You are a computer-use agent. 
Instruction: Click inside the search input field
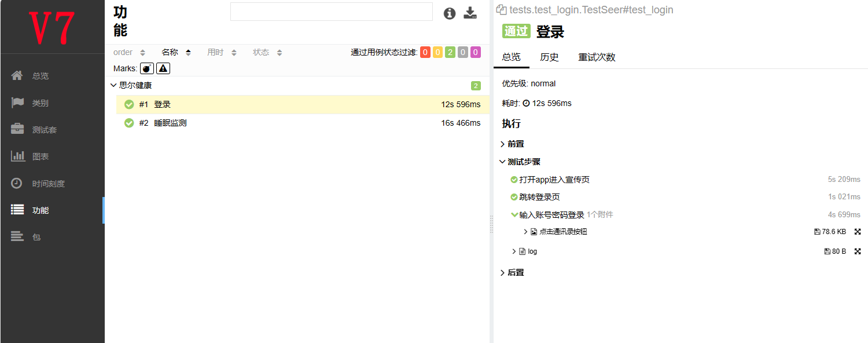331,12
